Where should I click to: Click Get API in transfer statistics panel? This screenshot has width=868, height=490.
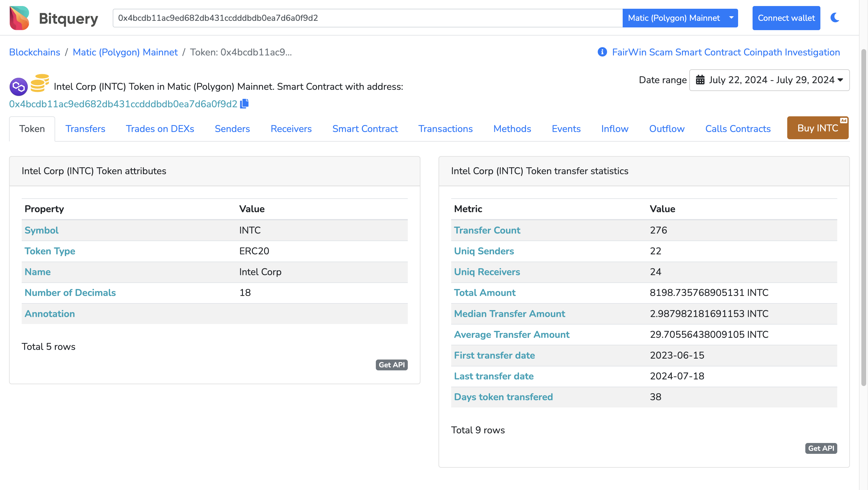point(821,448)
